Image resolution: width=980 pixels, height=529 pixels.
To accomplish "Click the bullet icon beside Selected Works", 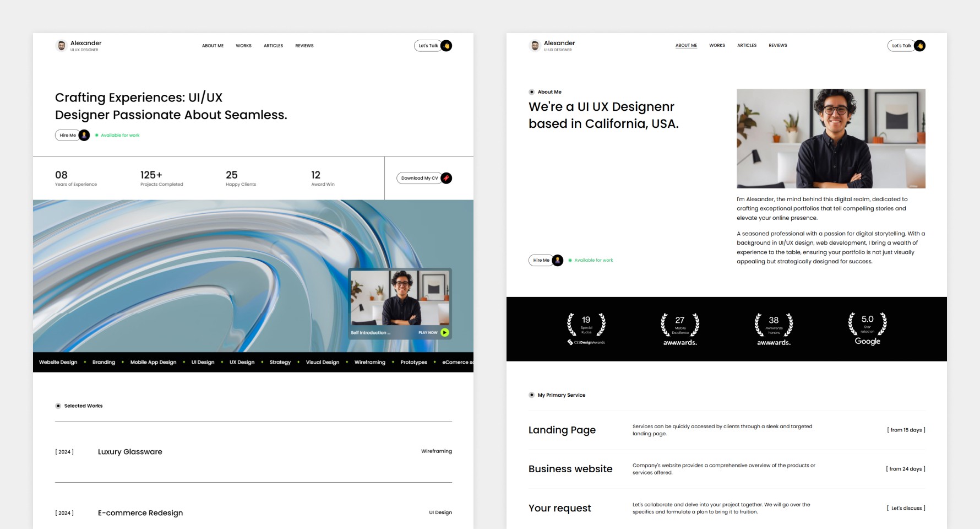I will 58,406.
